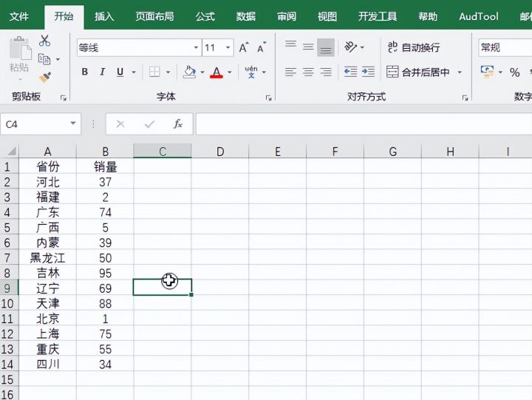Expand Copy options arrow
The height and width of the screenshot is (400, 532).
pos(58,59)
